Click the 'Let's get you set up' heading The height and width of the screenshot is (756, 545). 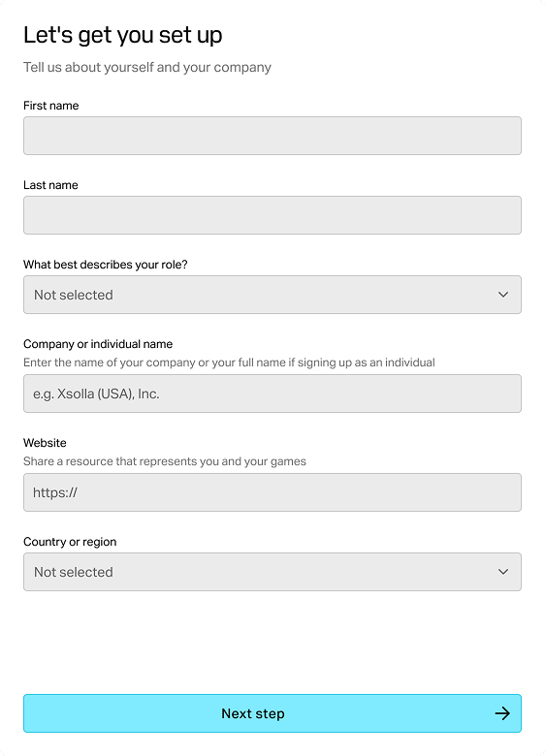(x=123, y=35)
